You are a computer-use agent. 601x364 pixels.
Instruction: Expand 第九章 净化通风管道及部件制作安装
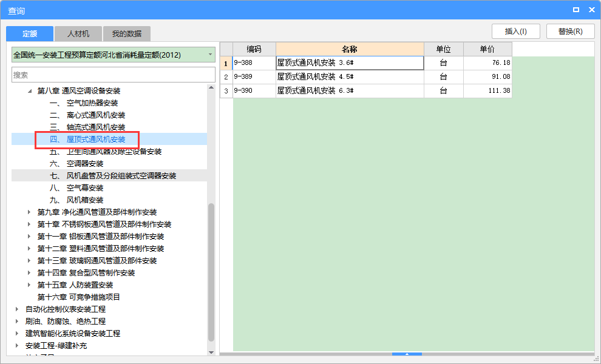[29, 212]
